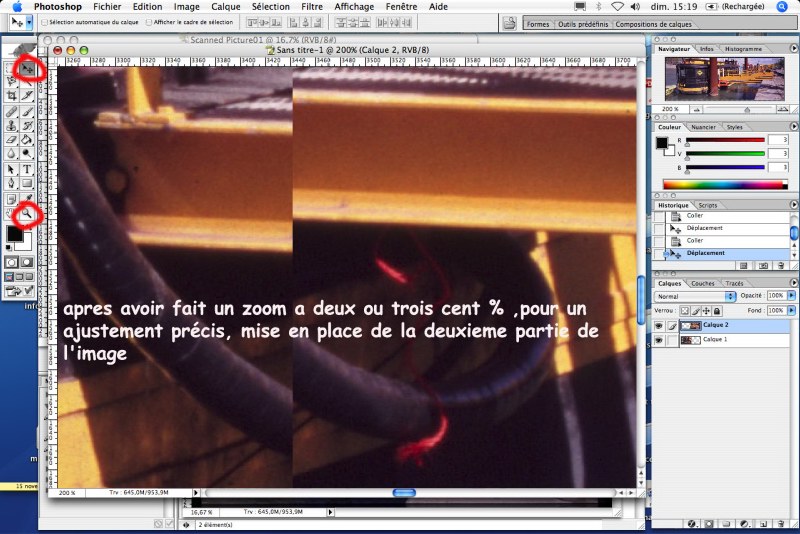
Task: Select the Path Selection arrow tool
Action: pyautogui.click(x=11, y=169)
